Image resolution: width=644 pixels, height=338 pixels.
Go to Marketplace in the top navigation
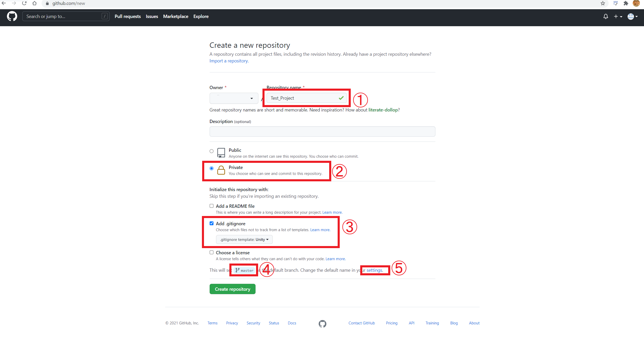point(175,16)
